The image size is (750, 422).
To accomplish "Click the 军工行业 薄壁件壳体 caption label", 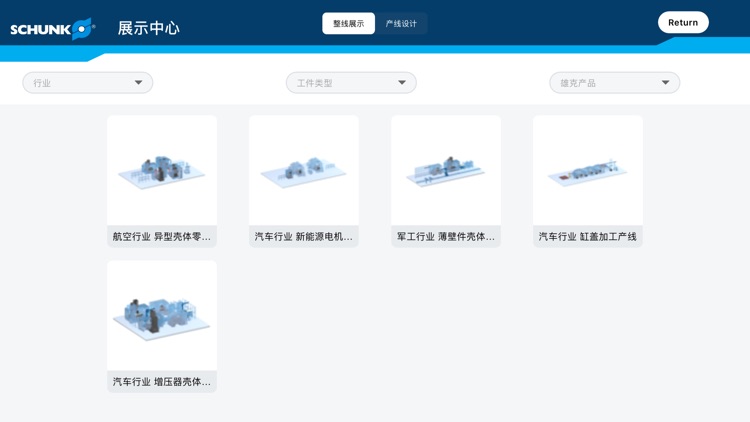I will (x=446, y=237).
